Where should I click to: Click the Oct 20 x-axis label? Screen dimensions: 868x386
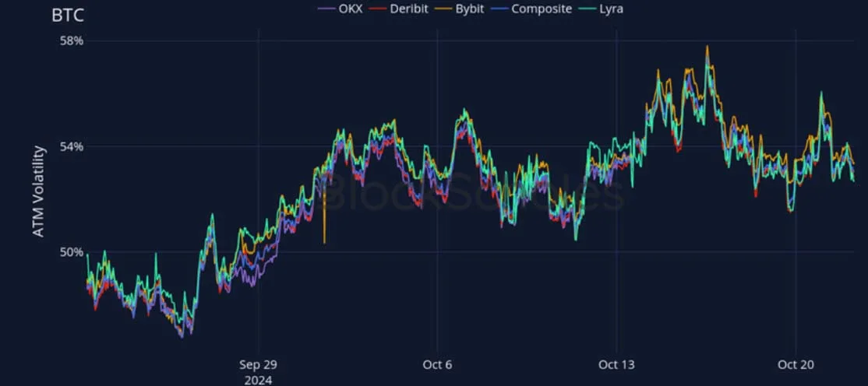[796, 365]
